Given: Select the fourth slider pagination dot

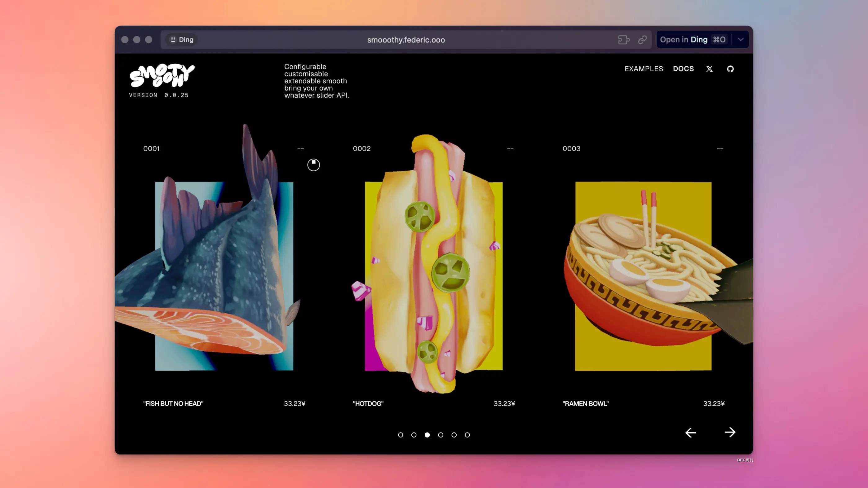Looking at the screenshot, I should 441,435.
